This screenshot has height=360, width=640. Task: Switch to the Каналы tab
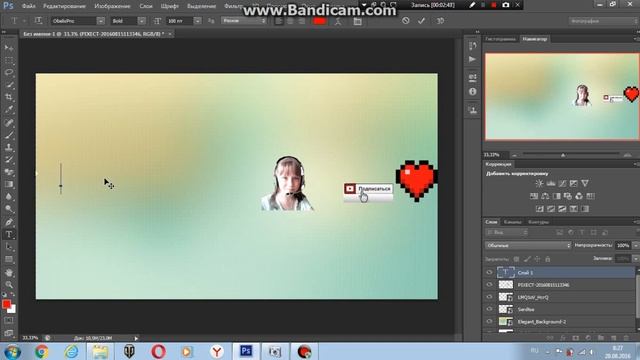pos(513,222)
